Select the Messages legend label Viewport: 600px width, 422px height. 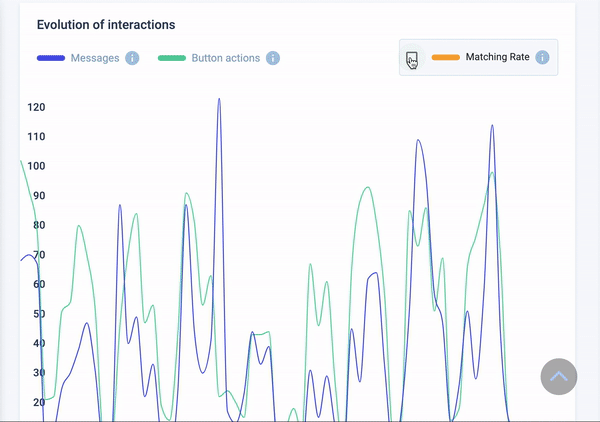(95, 58)
